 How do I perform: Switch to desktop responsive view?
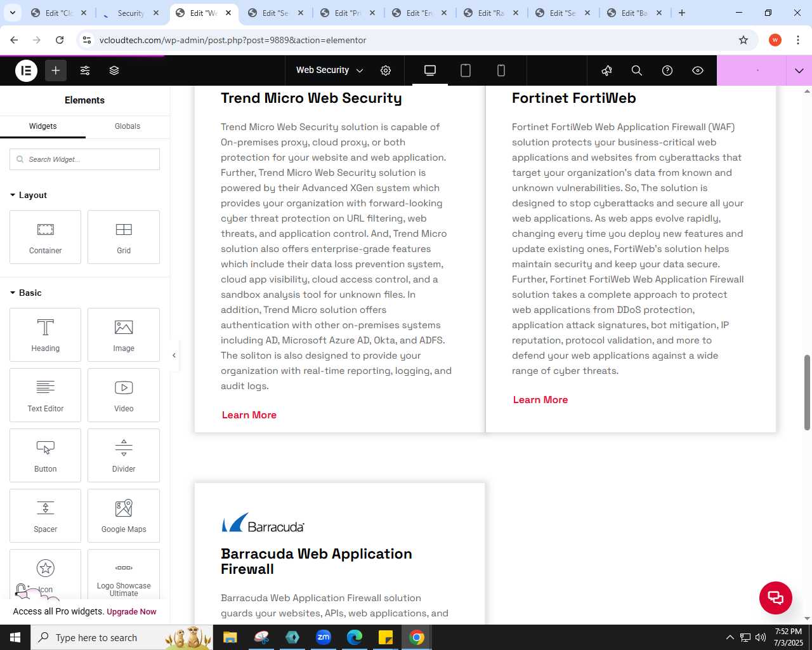pos(430,70)
